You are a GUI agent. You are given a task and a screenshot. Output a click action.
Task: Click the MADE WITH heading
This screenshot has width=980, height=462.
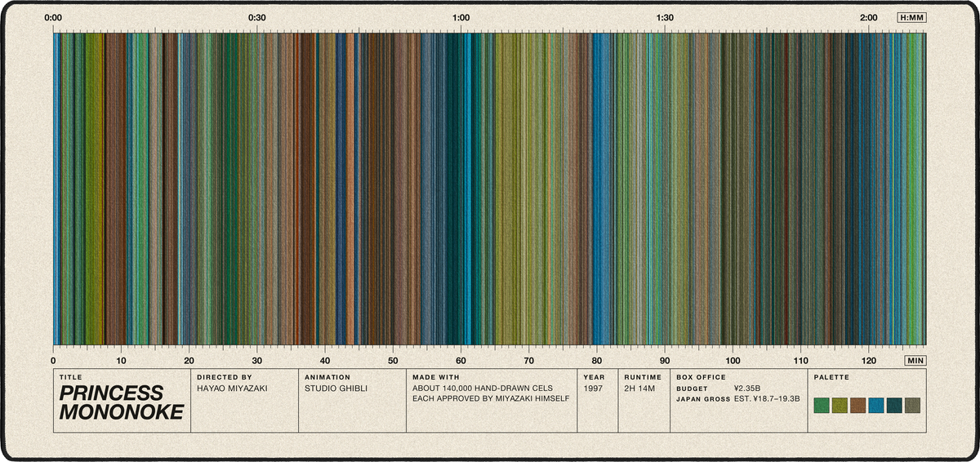click(436, 378)
